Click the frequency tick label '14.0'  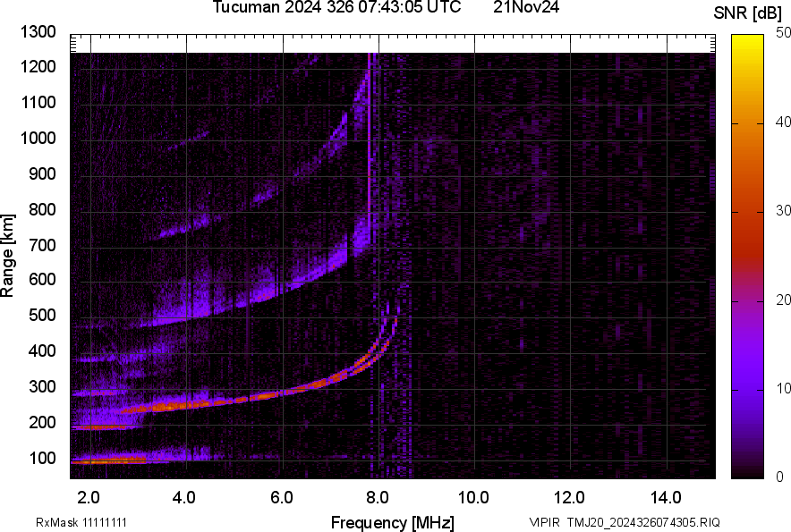666,498
